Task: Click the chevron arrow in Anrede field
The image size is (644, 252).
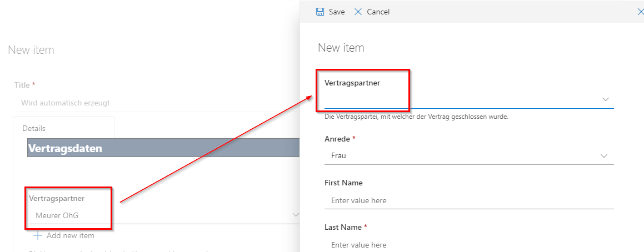Action: pos(605,156)
